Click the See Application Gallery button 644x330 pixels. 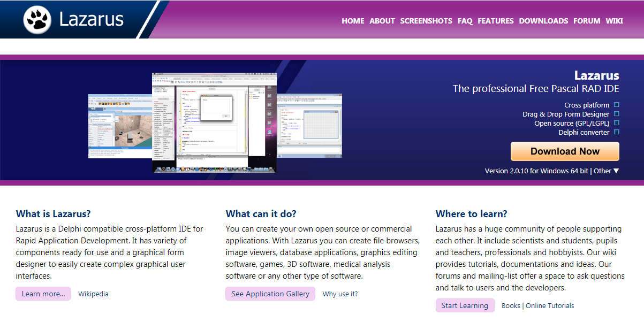click(270, 294)
